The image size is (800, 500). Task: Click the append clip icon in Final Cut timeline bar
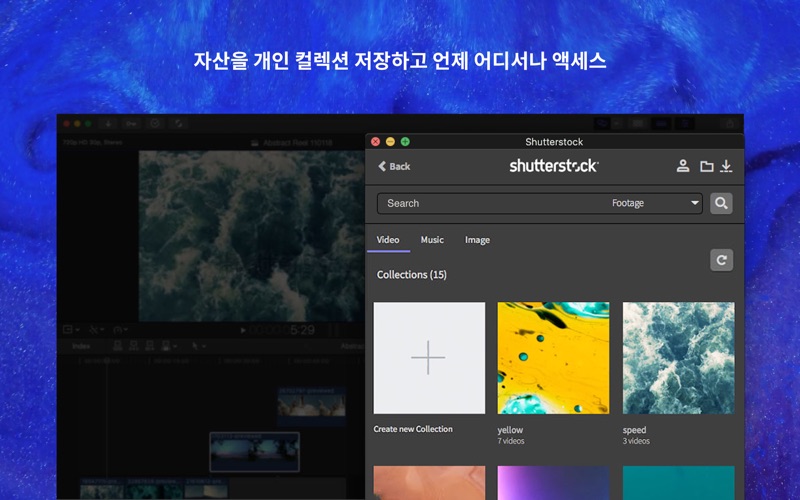(149, 346)
